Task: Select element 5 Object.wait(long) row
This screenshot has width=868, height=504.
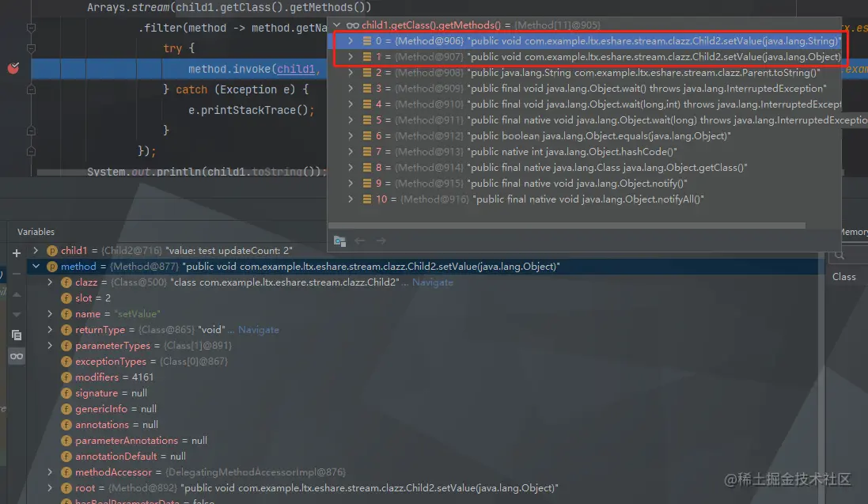Action: click(585, 119)
